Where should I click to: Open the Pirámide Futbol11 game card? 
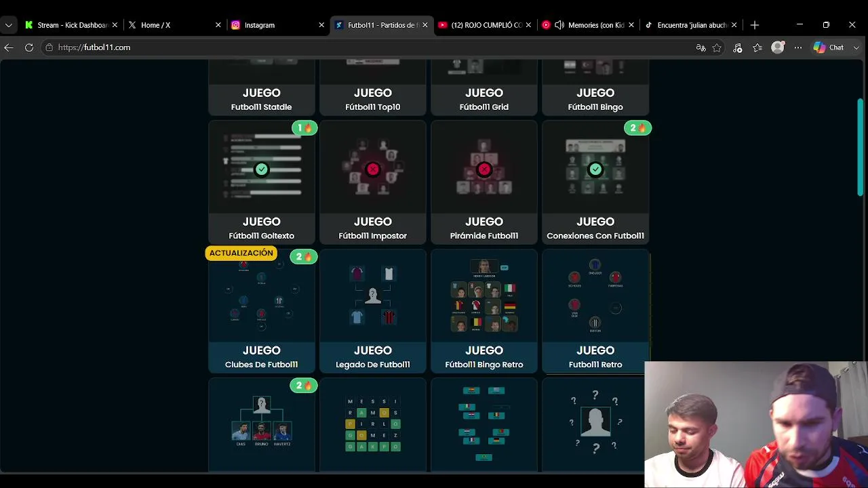click(484, 182)
